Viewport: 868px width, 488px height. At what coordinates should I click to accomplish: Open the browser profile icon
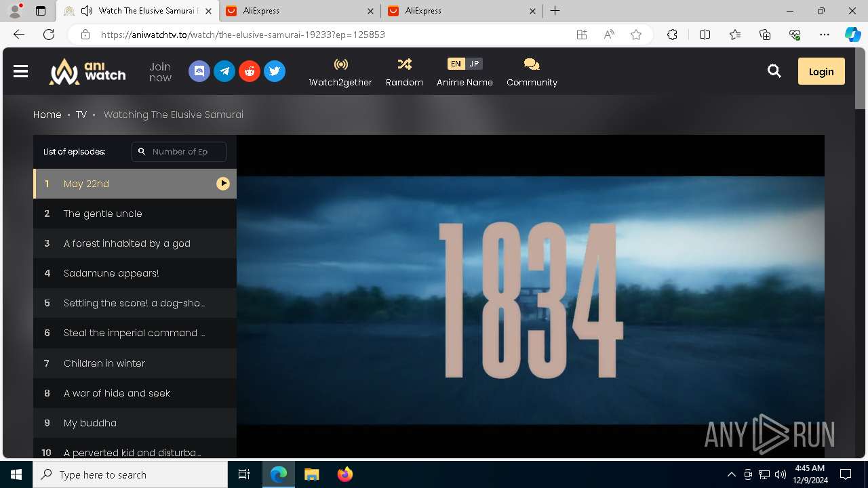pyautogui.click(x=15, y=11)
